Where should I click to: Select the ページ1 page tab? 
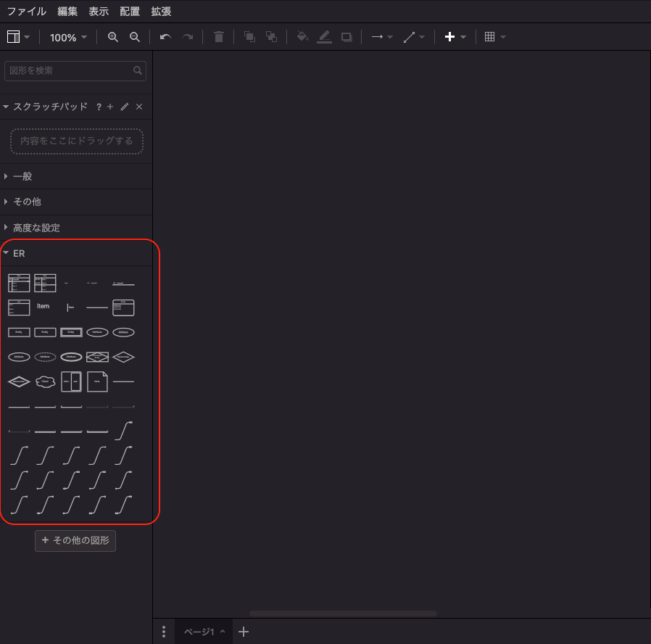[x=204, y=632]
